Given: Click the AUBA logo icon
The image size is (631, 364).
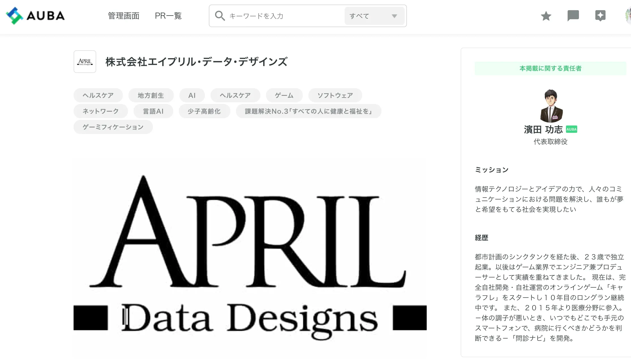Looking at the screenshot, I should coord(15,16).
